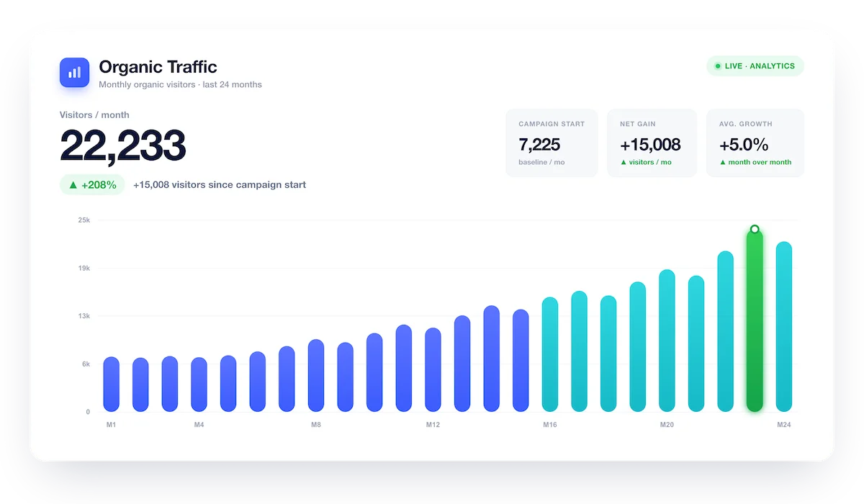This screenshot has width=864, height=504.
Task: Click the M12 x-axis label
Action: (x=433, y=425)
